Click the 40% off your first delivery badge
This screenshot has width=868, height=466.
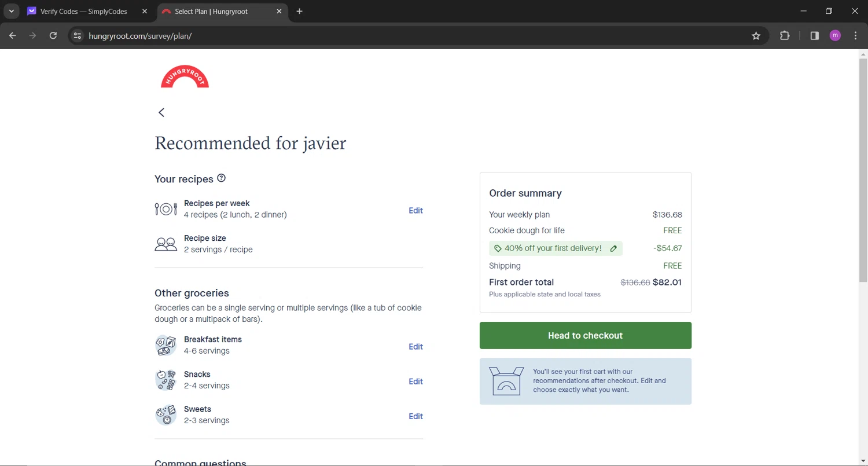(556, 248)
